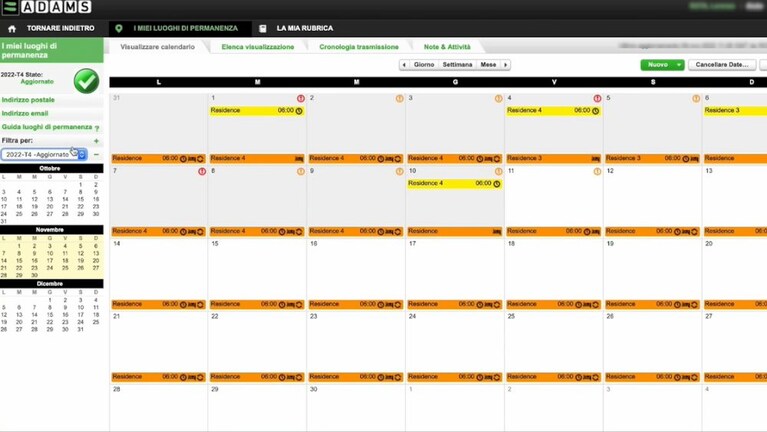This screenshot has width=767, height=432.
Task: Click the red alert icon on day 1
Action: pyautogui.click(x=301, y=98)
